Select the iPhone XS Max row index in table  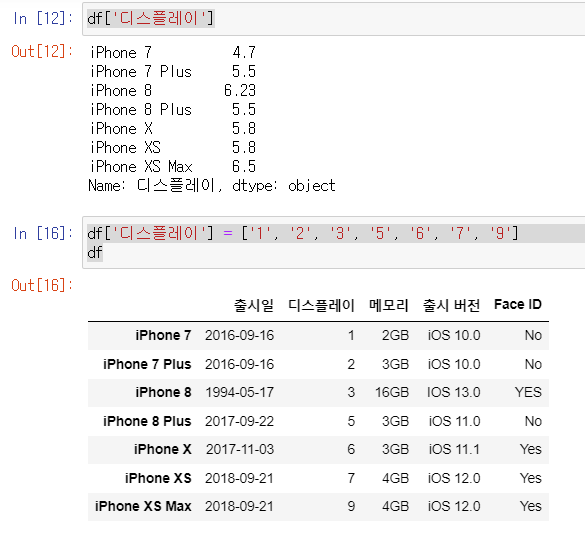click(x=143, y=506)
